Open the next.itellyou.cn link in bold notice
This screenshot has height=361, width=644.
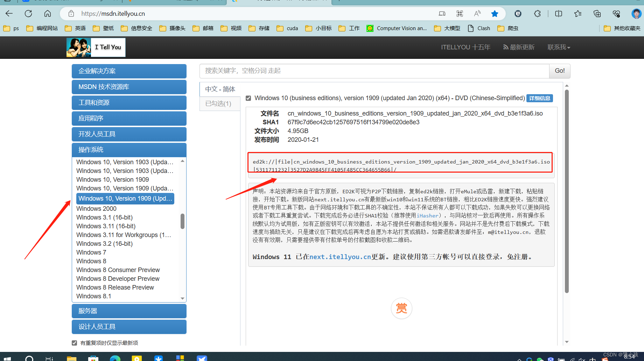340,257
